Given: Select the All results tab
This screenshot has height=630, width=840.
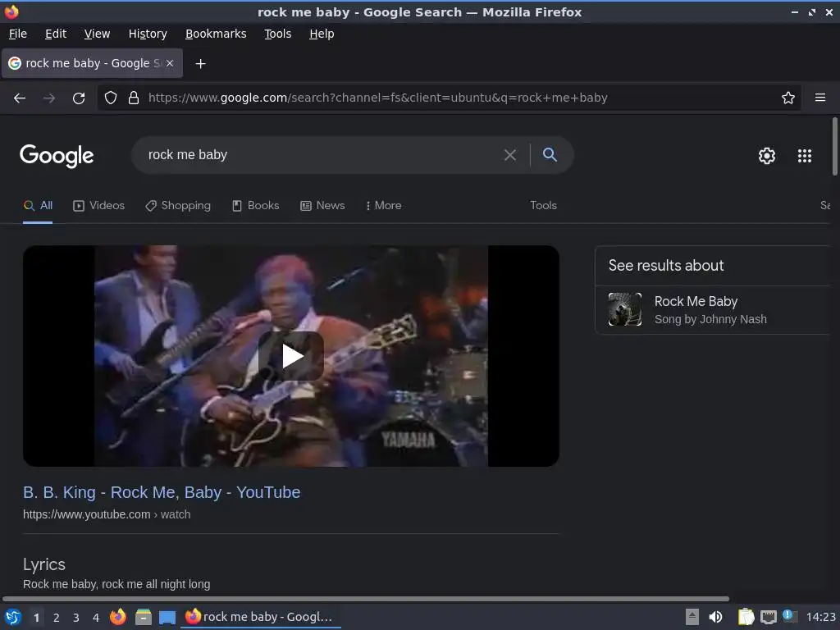Looking at the screenshot, I should (x=38, y=206).
